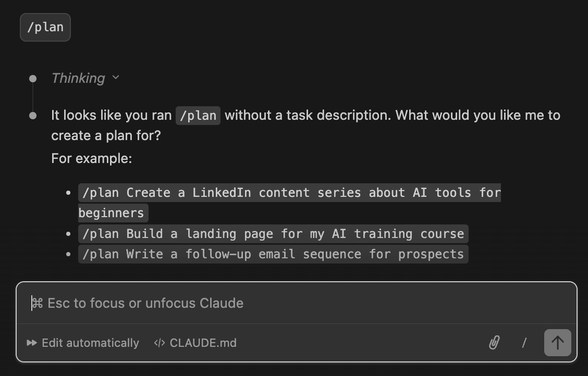Click the timeline dot beside the response message
The image size is (588, 376).
pos(33,115)
